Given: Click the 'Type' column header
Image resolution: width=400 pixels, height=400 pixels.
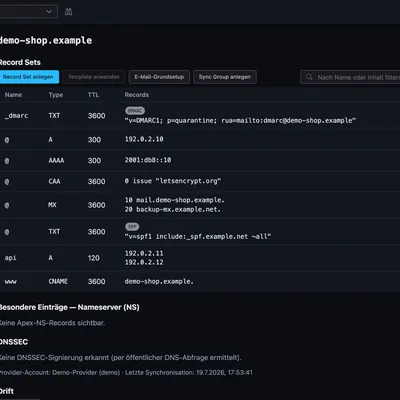Looking at the screenshot, I should click(56, 95).
